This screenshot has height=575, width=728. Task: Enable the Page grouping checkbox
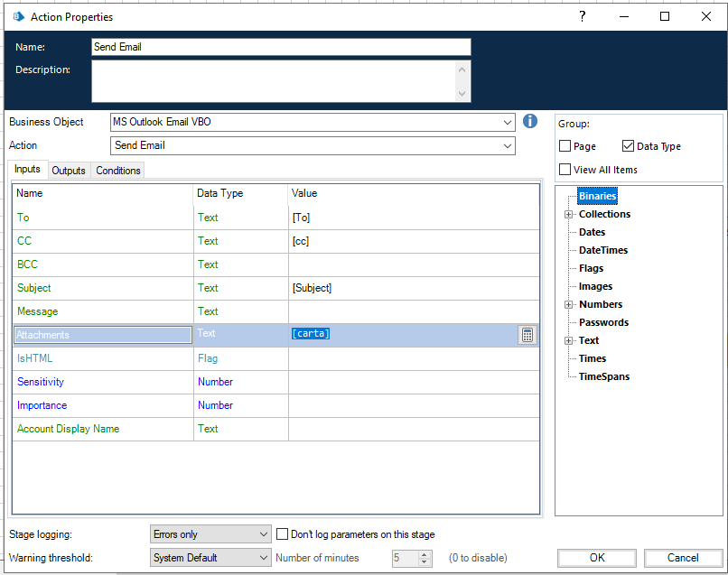pyautogui.click(x=565, y=145)
